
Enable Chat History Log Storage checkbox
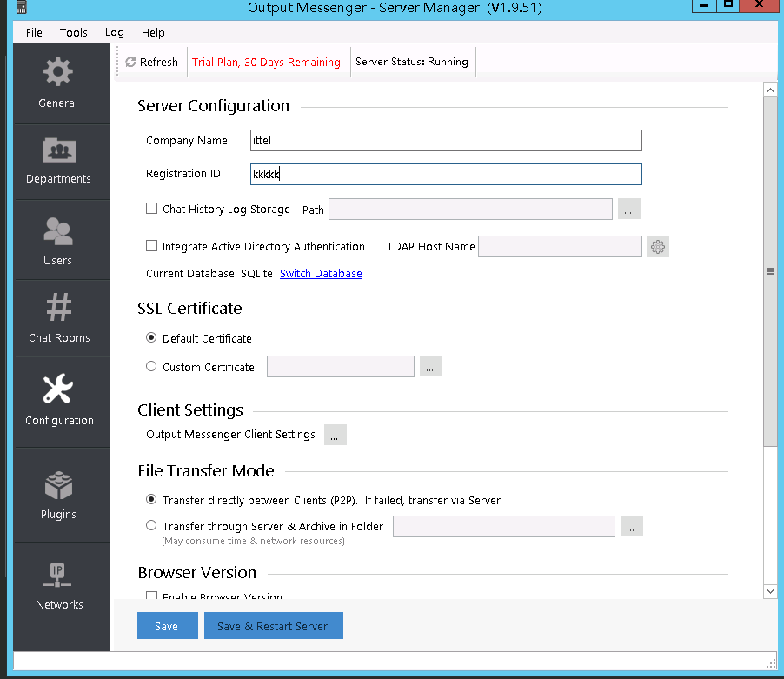click(x=151, y=209)
